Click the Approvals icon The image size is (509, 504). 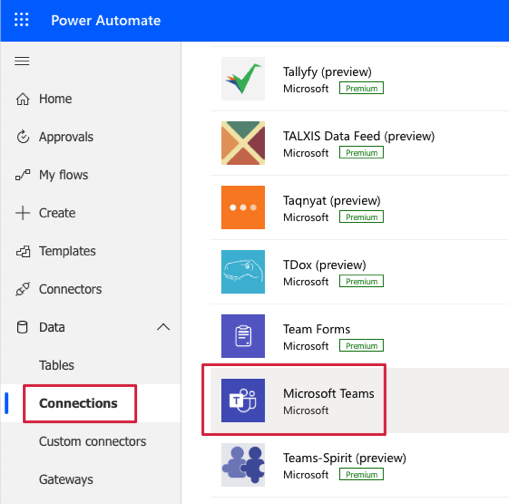coord(23,137)
